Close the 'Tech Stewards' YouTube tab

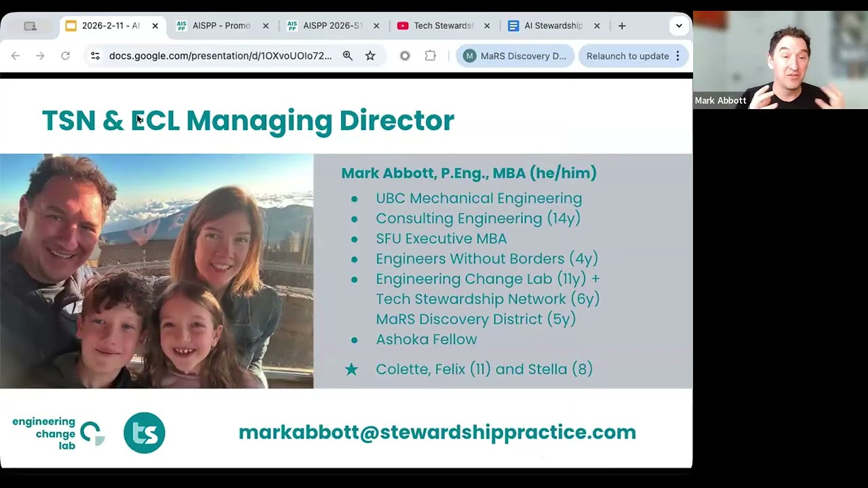pyautogui.click(x=487, y=26)
